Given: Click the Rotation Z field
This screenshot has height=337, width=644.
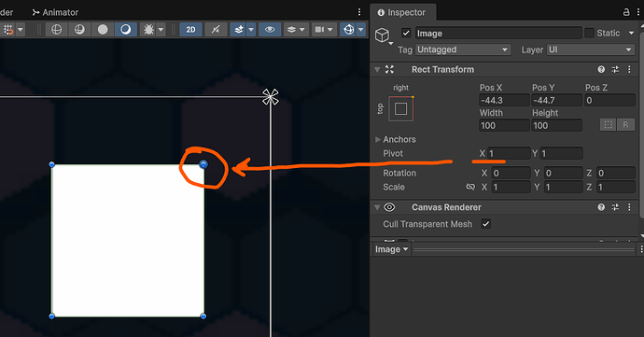Looking at the screenshot, I should pos(616,173).
